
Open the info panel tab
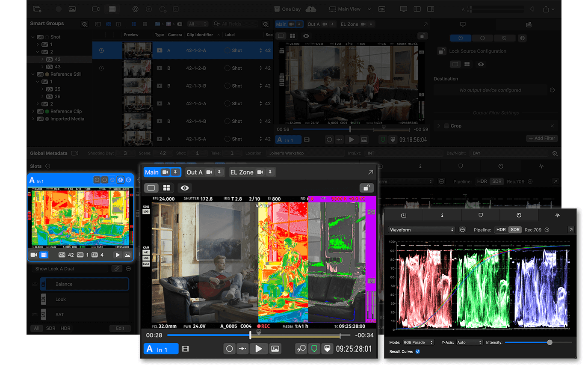click(x=442, y=215)
